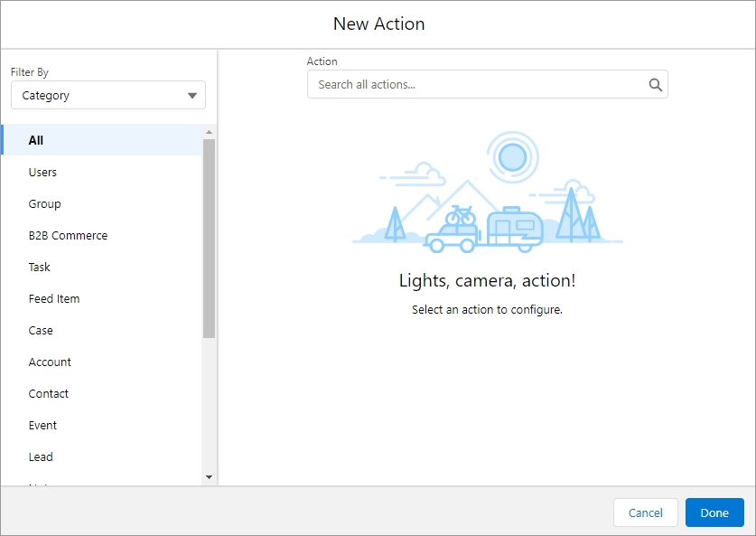Click the scrollbar up arrow

tap(209, 131)
